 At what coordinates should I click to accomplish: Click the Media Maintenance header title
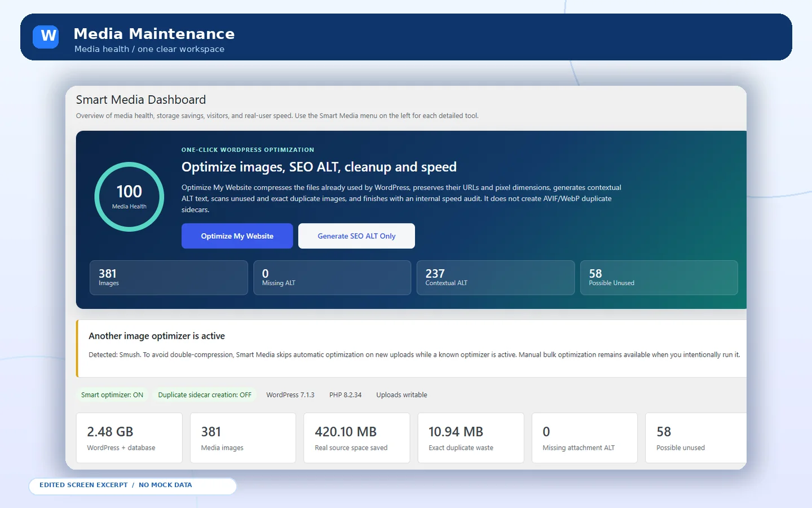(154, 34)
